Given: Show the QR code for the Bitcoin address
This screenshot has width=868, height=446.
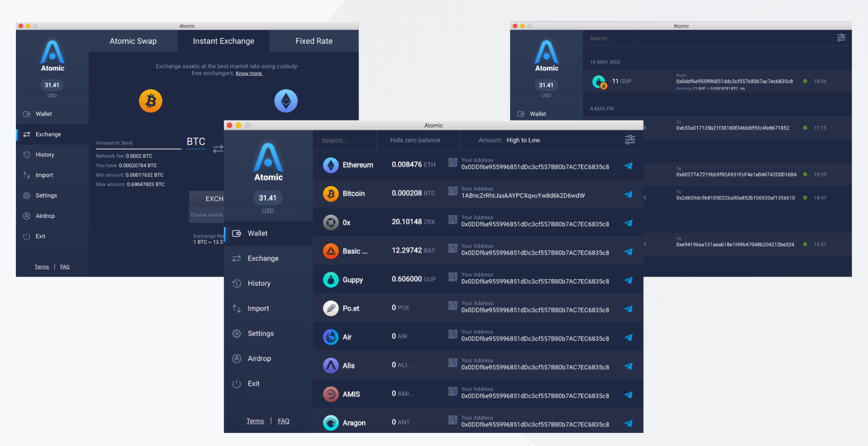Looking at the screenshot, I should tap(453, 191).
